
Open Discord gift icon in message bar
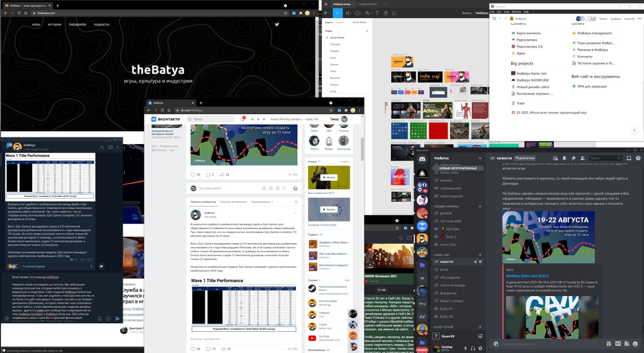609,343
